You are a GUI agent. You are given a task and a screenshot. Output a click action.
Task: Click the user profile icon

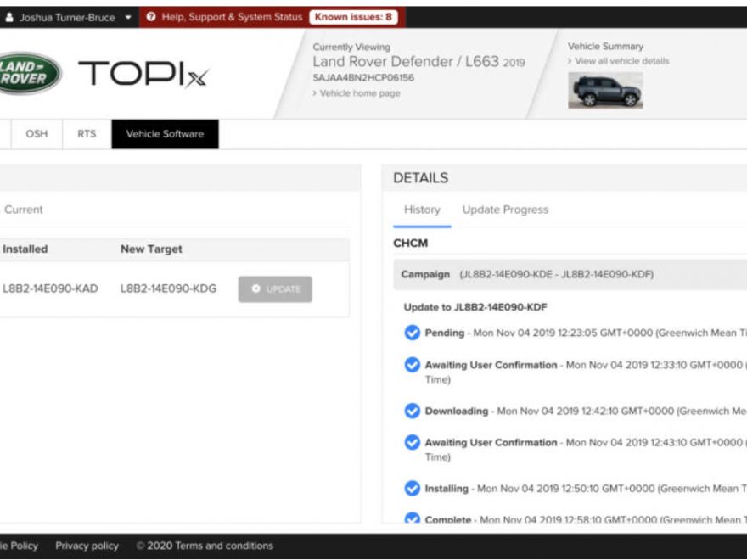9,17
